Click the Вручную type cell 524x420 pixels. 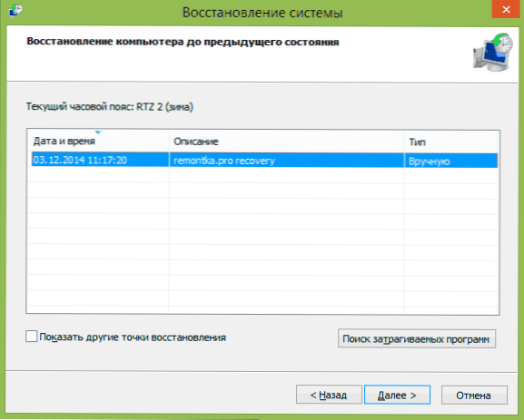click(x=430, y=161)
